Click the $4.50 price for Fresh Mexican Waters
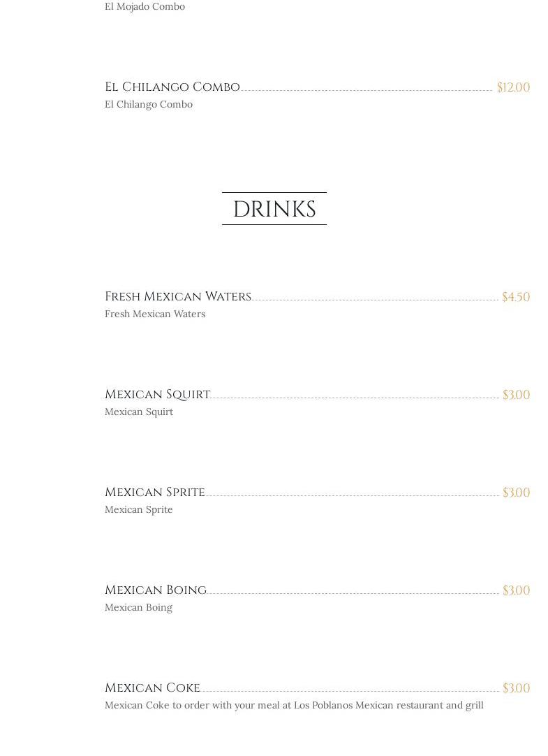 pyautogui.click(x=515, y=297)
